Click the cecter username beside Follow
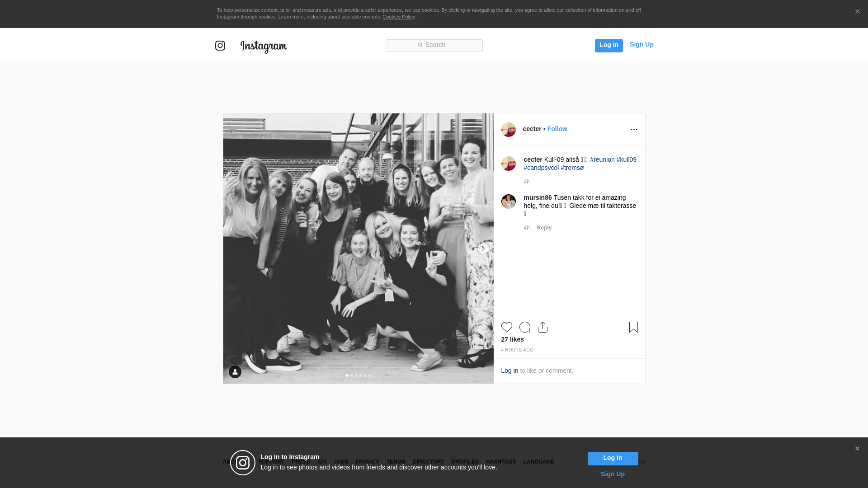The image size is (868, 488). tap(532, 129)
